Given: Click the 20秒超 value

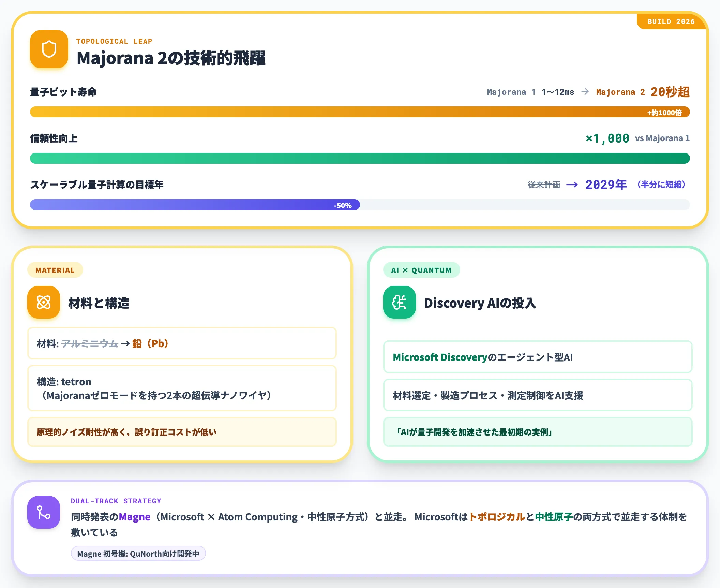Looking at the screenshot, I should pyautogui.click(x=670, y=92).
